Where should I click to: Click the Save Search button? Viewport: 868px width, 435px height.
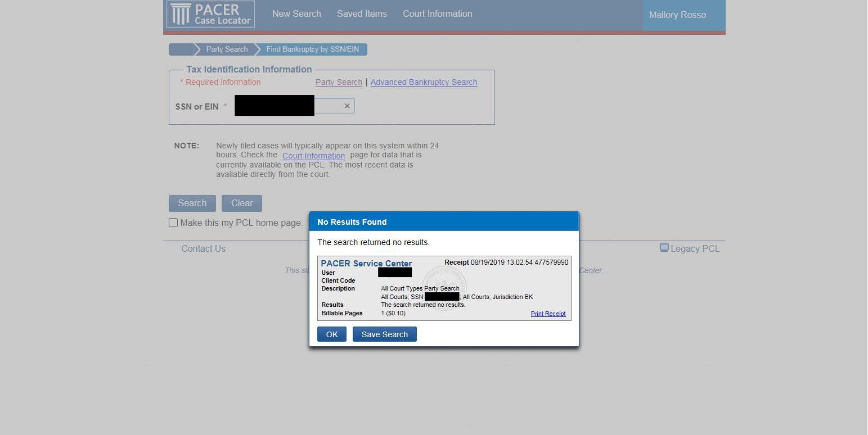tap(384, 334)
